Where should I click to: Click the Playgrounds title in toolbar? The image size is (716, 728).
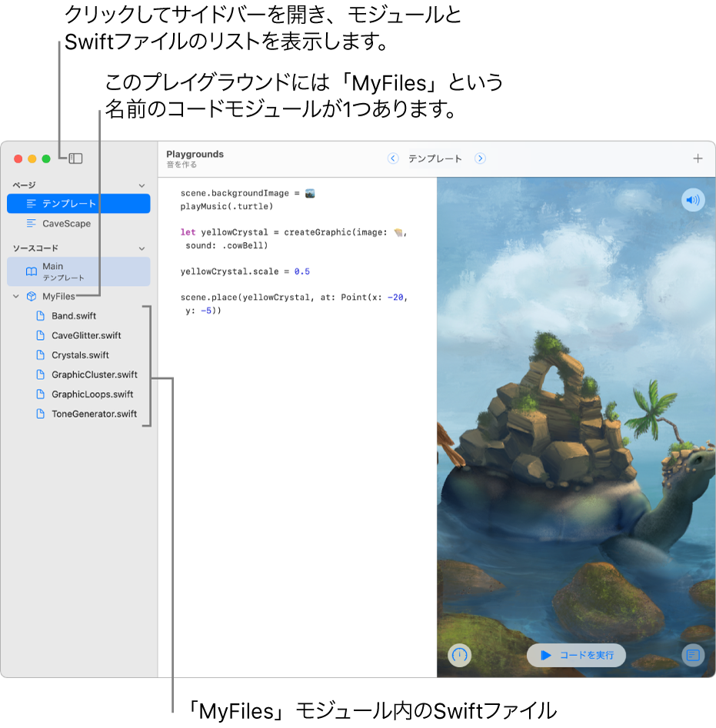195,155
